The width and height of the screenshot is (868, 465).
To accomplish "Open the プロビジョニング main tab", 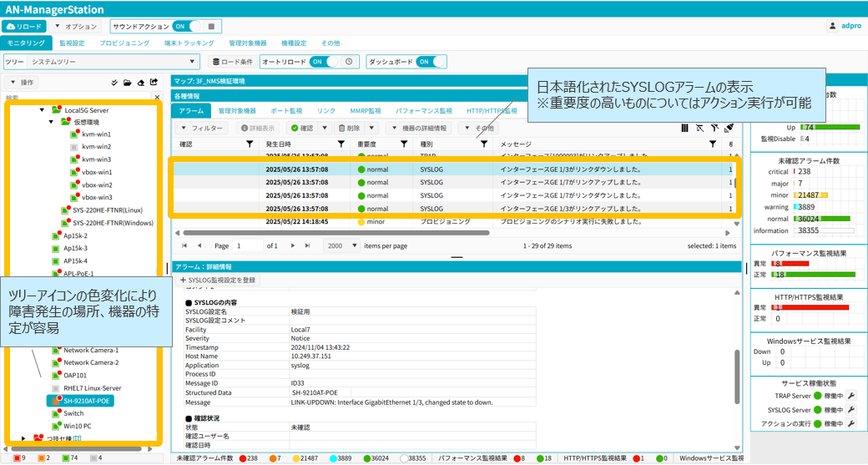I will point(124,43).
